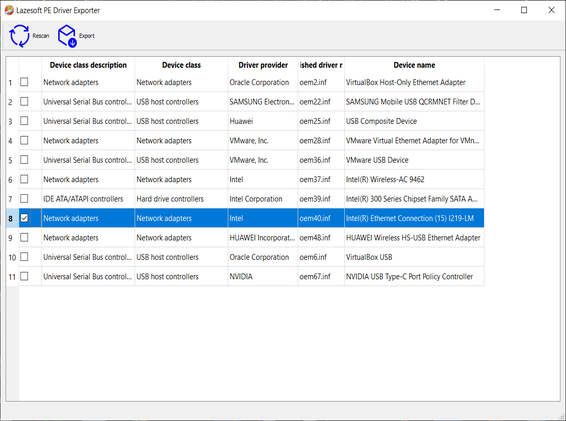Viewport: 566px width, 421px height.
Task: Click 'VMware Virtual Ethernet Adapter for VMn...' cell
Action: pyautogui.click(x=414, y=140)
